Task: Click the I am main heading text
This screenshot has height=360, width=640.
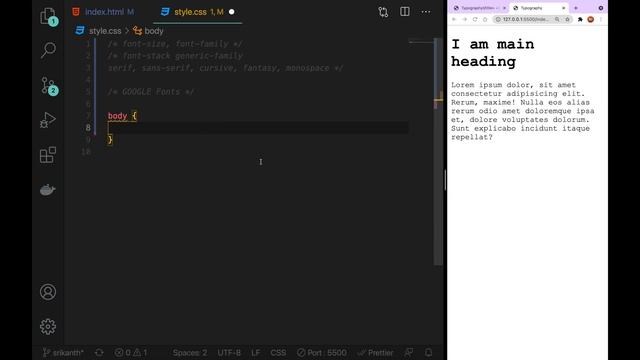Action: pyautogui.click(x=493, y=53)
